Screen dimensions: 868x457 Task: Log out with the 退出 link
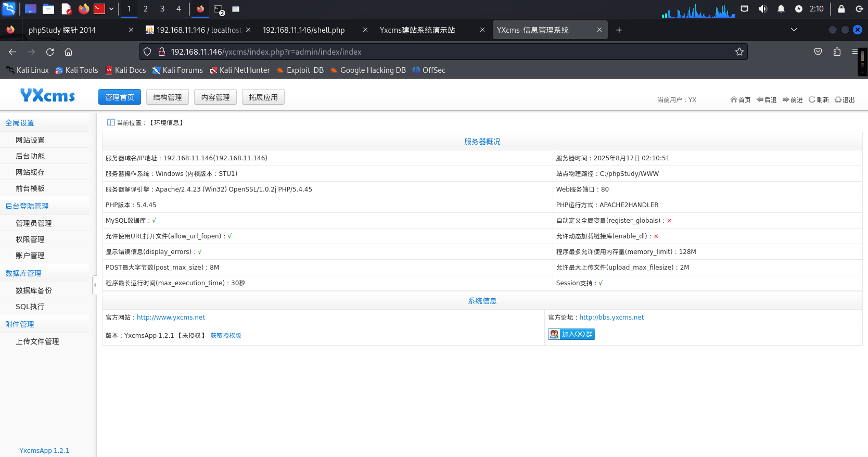pos(845,100)
